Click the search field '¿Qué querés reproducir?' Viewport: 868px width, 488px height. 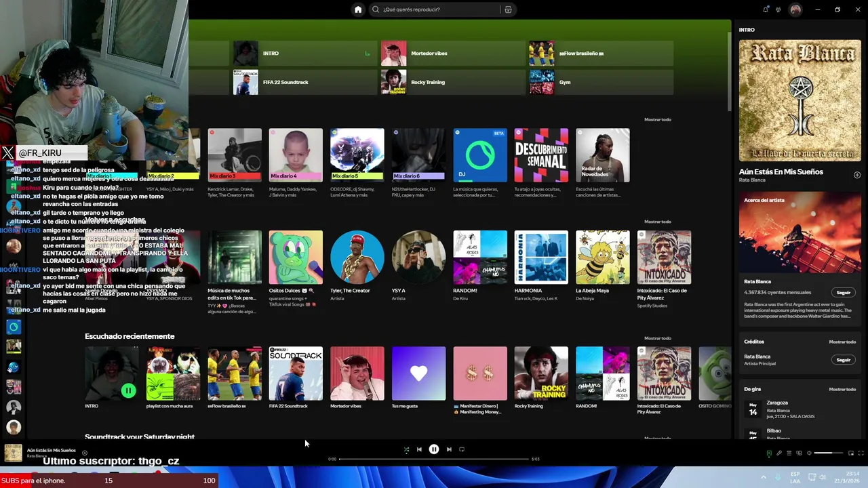pyautogui.click(x=441, y=9)
